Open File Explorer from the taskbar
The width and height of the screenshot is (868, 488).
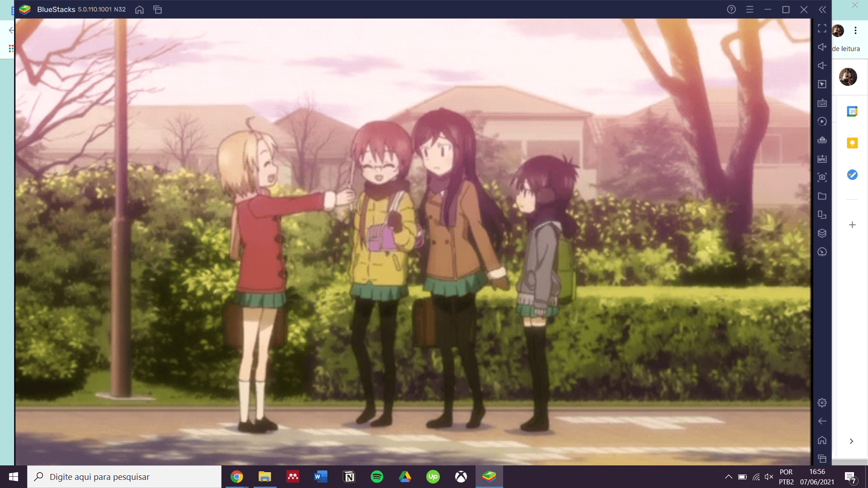pyautogui.click(x=265, y=477)
